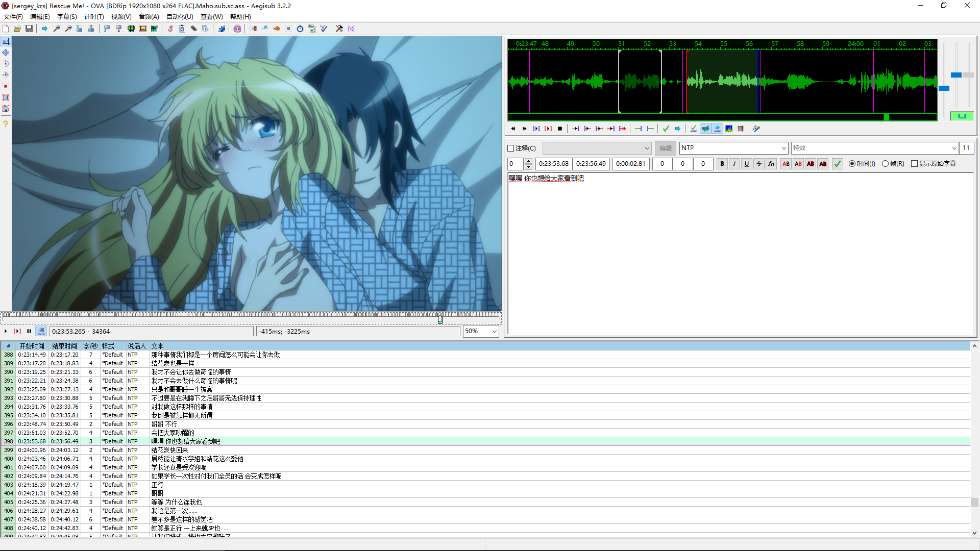Open the Styles Manager (S icon)
This screenshot has height=551, width=980.
pos(170,29)
